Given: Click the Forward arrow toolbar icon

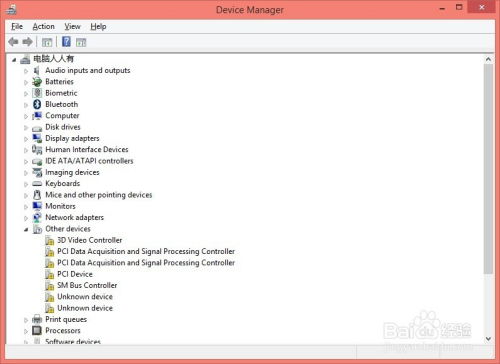Looking at the screenshot, I should point(27,42).
